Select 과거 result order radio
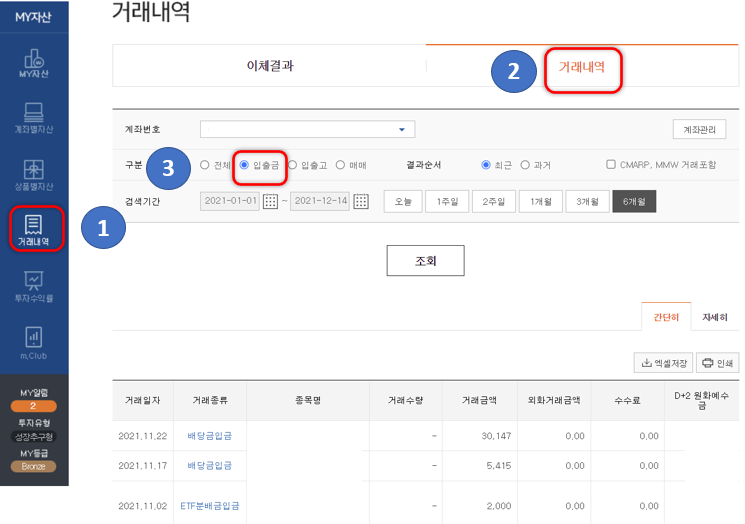 point(525,165)
